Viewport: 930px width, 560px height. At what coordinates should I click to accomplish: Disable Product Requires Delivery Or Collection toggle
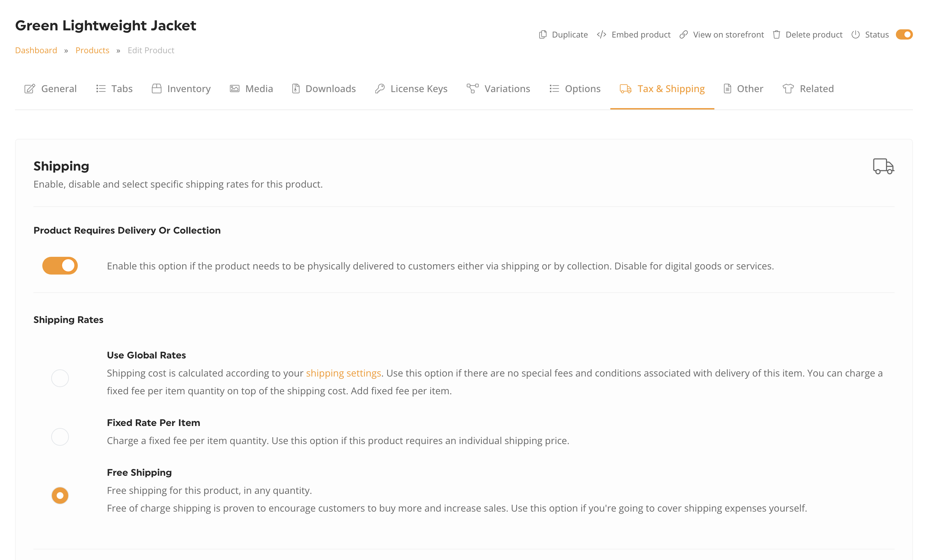(60, 266)
